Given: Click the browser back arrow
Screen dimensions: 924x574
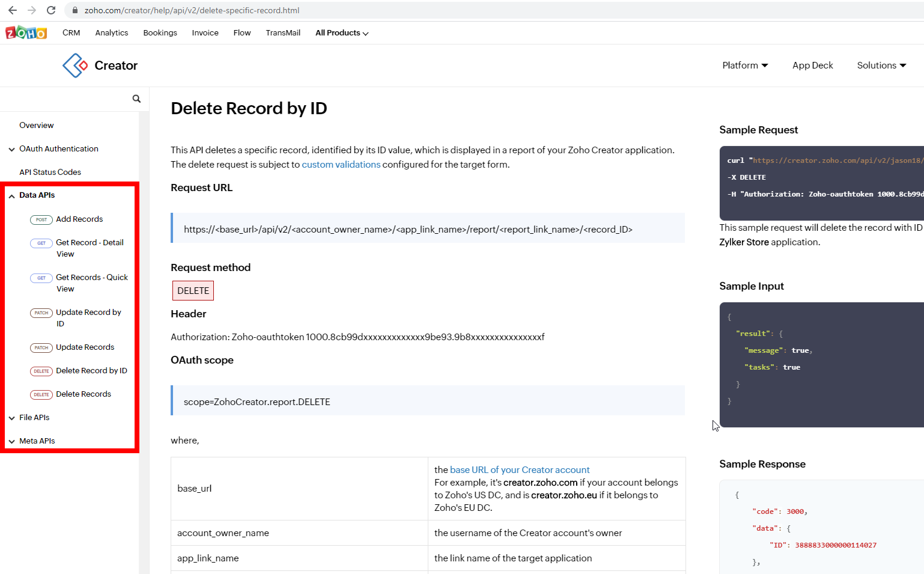Looking at the screenshot, I should click(x=13, y=10).
